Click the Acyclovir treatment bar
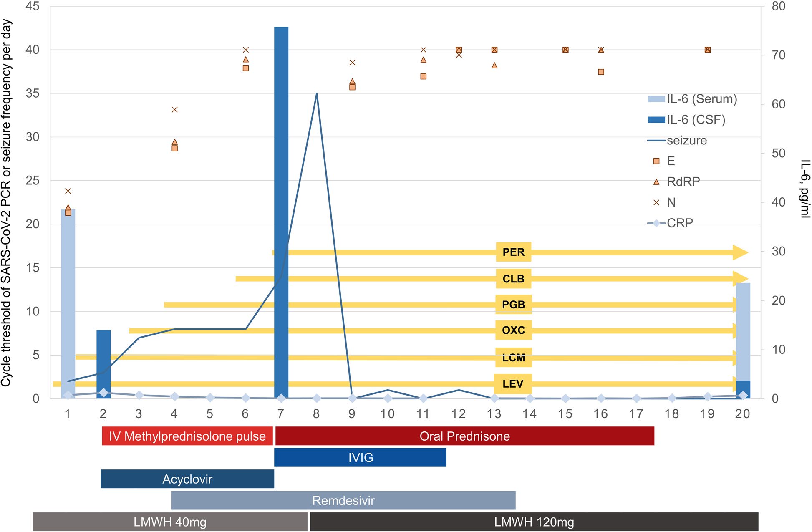 point(187,479)
